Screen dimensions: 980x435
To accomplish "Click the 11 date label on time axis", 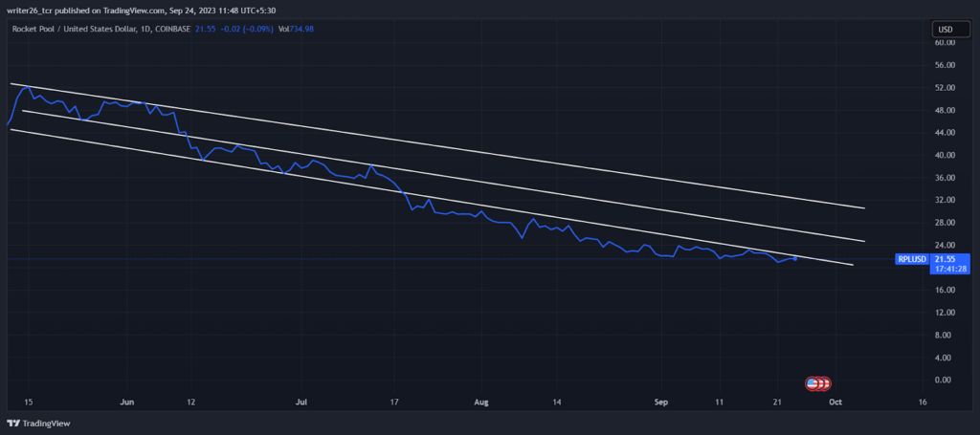I will coord(720,402).
